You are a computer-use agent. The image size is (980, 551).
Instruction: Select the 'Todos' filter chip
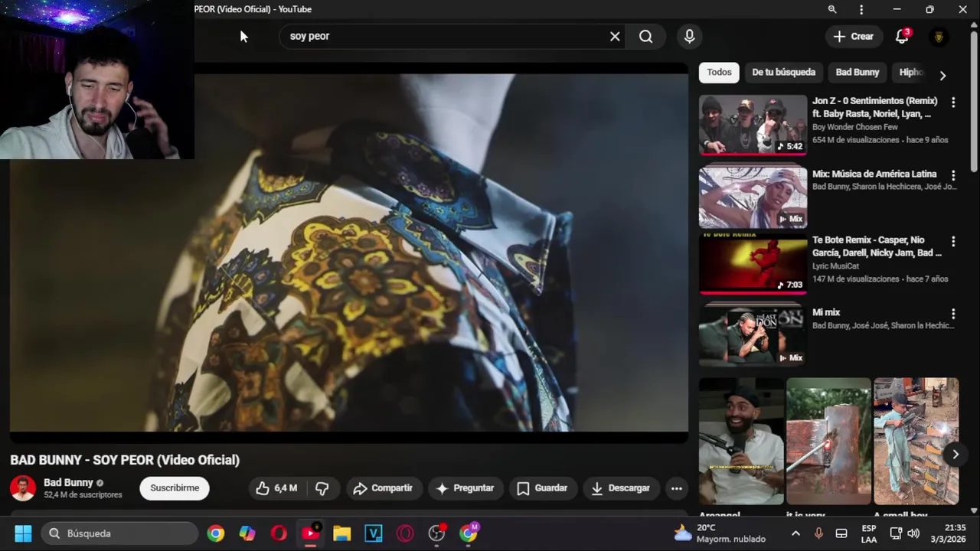point(719,72)
